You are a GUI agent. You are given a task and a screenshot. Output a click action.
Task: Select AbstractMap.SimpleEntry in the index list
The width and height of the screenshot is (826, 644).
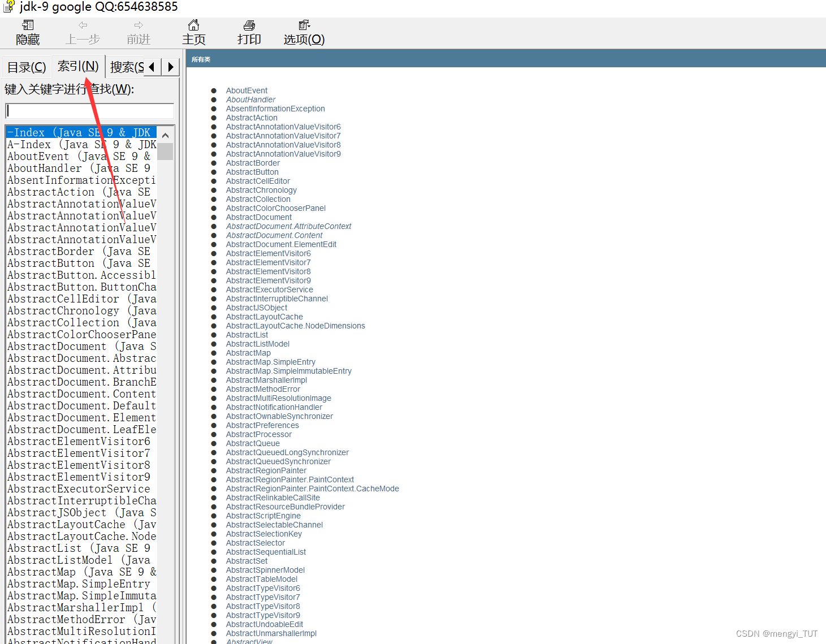coord(81,584)
